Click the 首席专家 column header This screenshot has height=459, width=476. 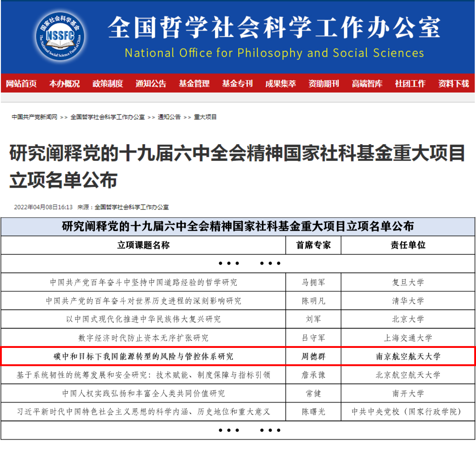tap(313, 245)
